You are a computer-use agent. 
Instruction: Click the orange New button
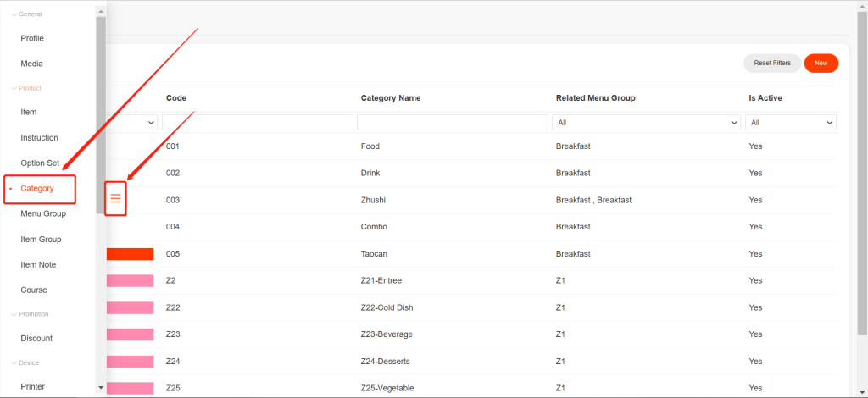(821, 63)
